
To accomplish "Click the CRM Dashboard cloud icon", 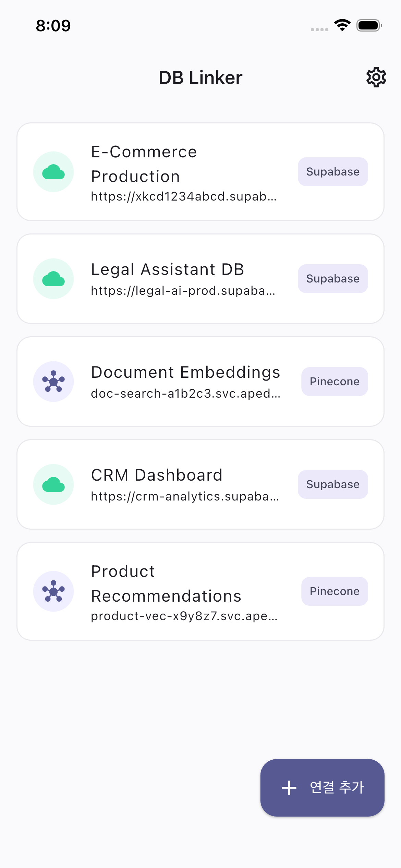I will tap(53, 484).
